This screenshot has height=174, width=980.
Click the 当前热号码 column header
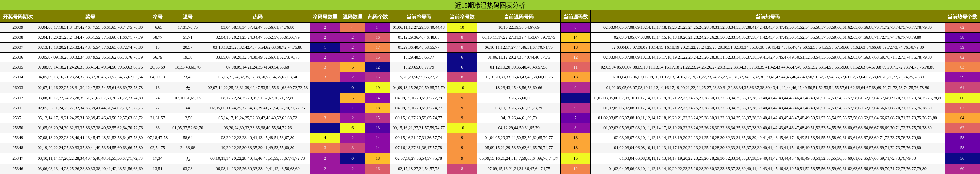point(767,17)
